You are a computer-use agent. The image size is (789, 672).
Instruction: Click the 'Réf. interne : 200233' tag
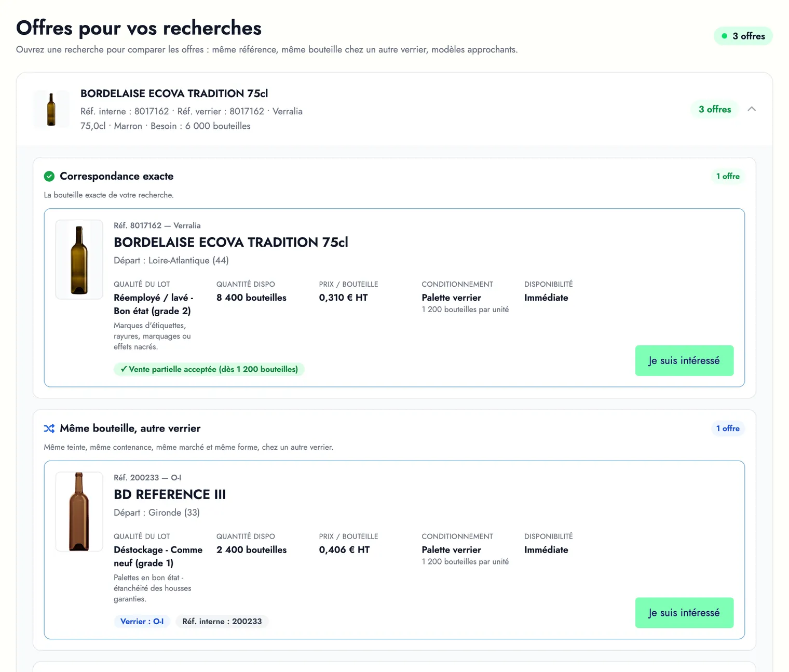222,622
